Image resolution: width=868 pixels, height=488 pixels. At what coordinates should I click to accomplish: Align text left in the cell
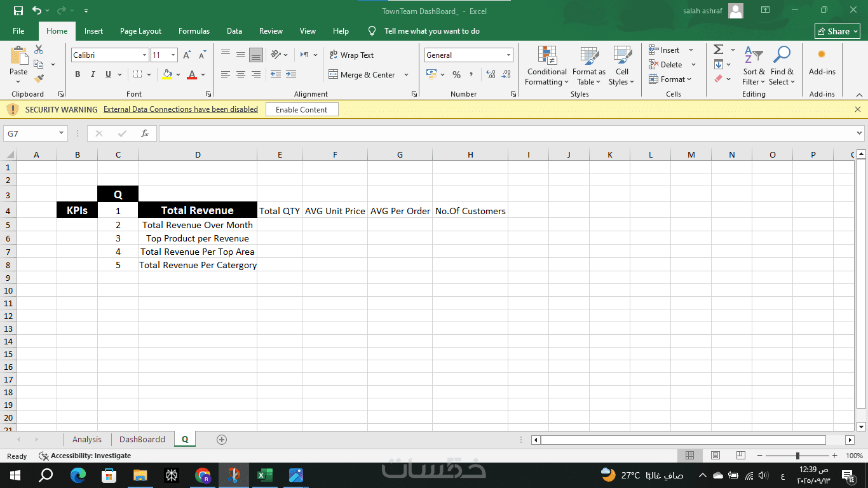pos(225,74)
